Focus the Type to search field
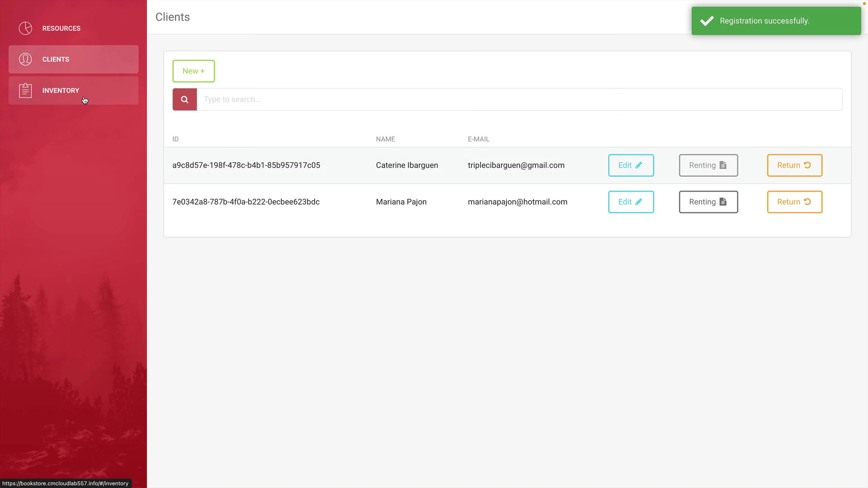The width and height of the screenshot is (868, 488). tap(519, 99)
